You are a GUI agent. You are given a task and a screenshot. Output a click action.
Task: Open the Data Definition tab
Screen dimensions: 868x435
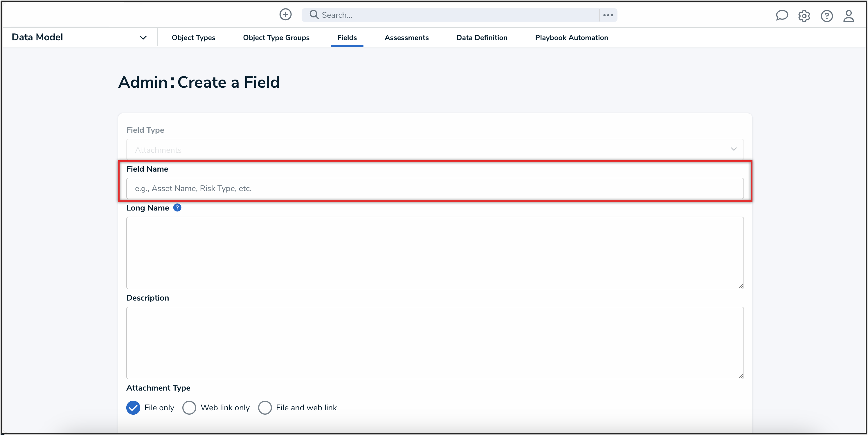(482, 37)
